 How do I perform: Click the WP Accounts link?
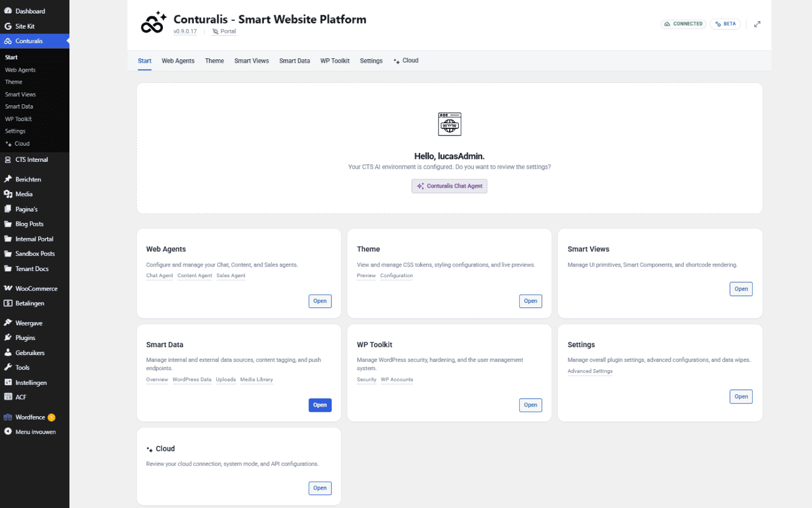(397, 380)
